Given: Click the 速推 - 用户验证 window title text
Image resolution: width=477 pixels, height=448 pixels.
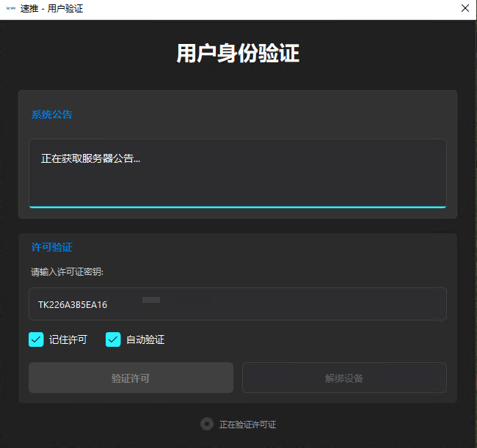Looking at the screenshot, I should 54,9.
